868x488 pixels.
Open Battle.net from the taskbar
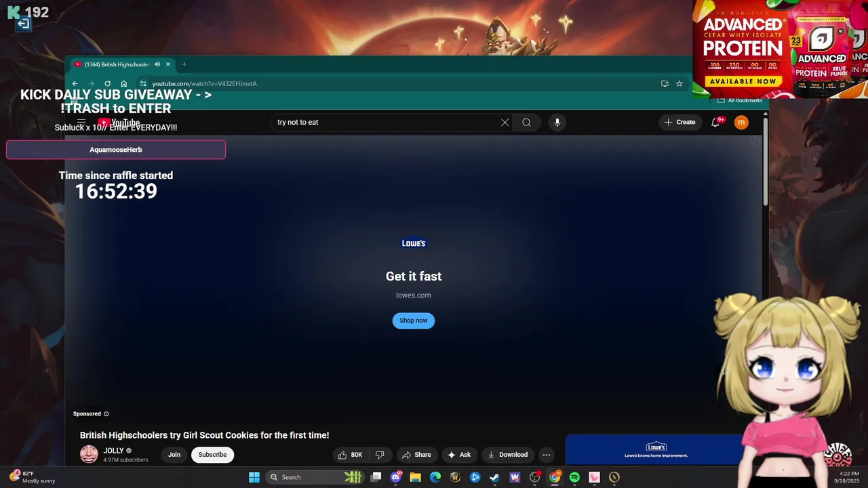tap(475, 477)
